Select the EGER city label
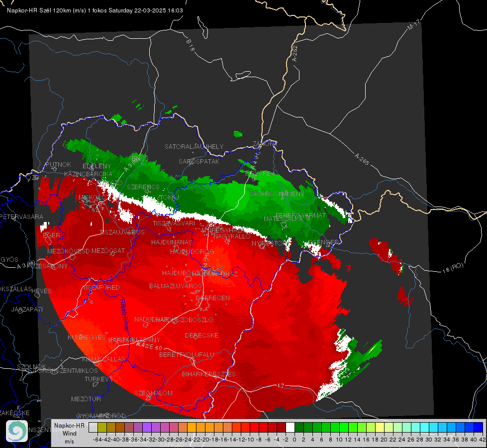This screenshot has height=448, width=487. (51, 235)
